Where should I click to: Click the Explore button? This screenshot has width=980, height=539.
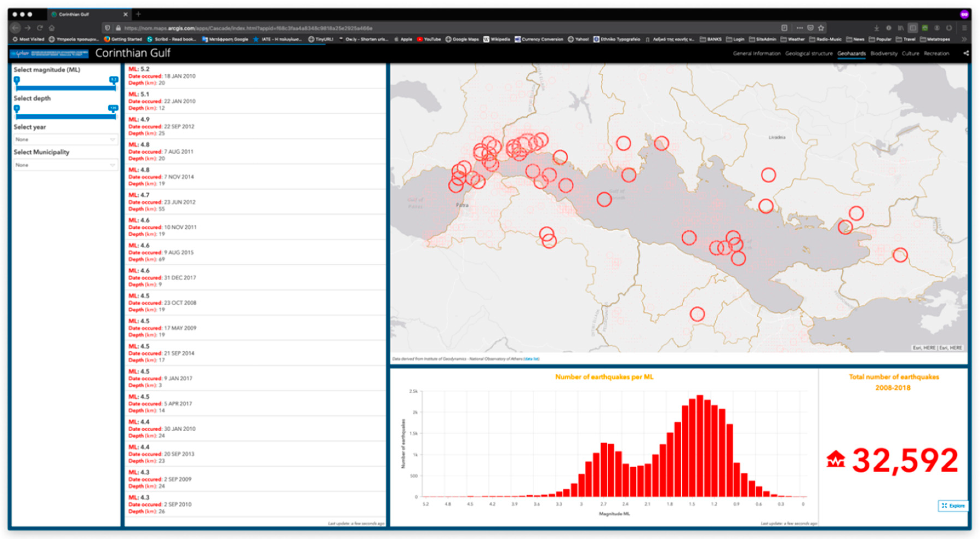click(953, 506)
